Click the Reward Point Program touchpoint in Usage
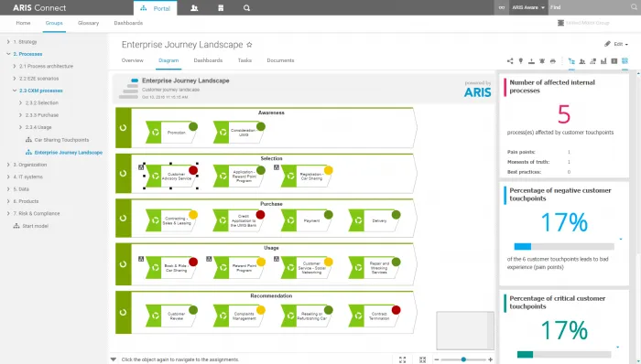 coord(239,268)
